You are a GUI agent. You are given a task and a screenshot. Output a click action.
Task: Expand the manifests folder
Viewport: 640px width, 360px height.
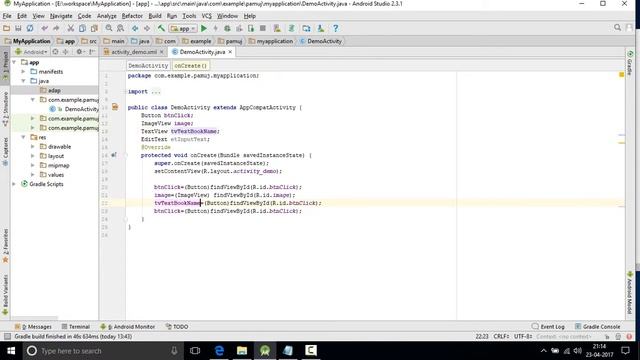[23, 71]
